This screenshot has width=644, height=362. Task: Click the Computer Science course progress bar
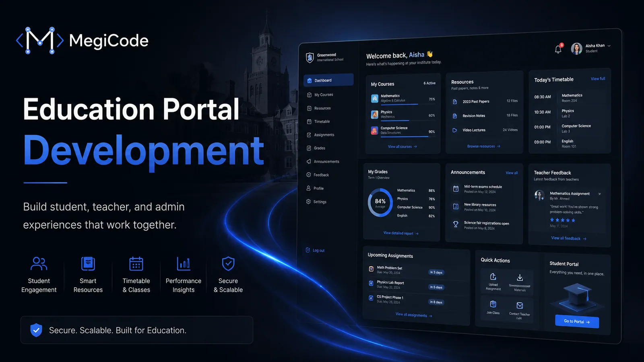click(x=408, y=136)
